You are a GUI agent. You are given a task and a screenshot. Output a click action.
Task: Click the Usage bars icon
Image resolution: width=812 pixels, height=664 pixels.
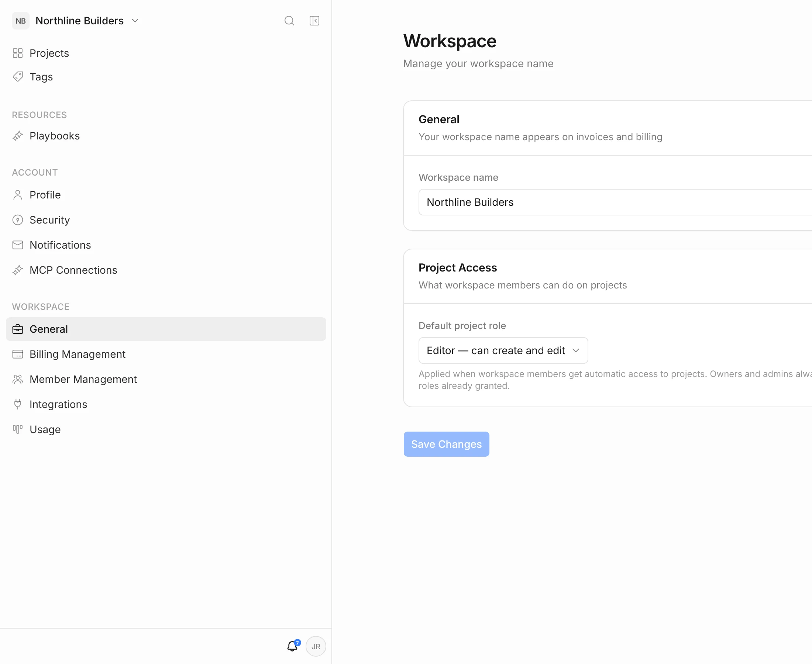click(x=18, y=429)
